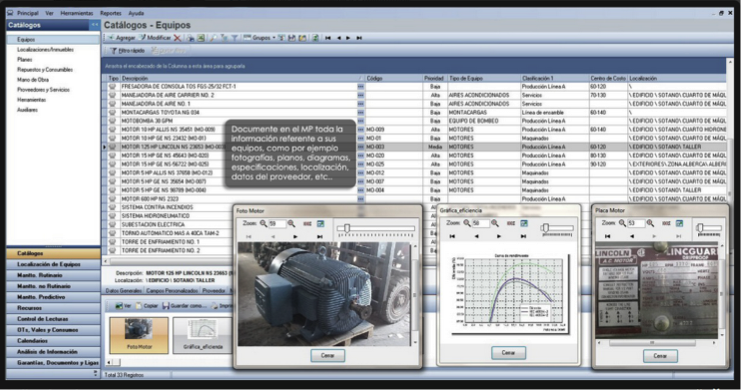This screenshot has width=741, height=390.
Task: Select Localizaciones/Inmuebles in the Catálogos list
Action: pyautogui.click(x=45, y=50)
